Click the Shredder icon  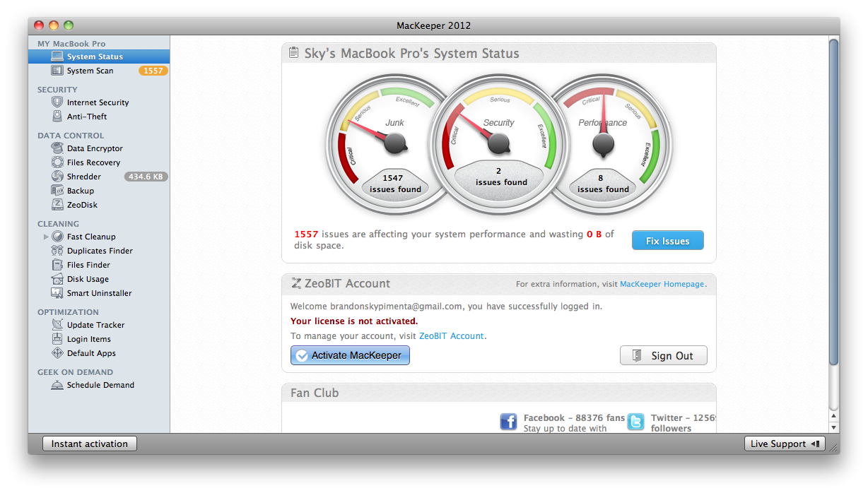57,177
